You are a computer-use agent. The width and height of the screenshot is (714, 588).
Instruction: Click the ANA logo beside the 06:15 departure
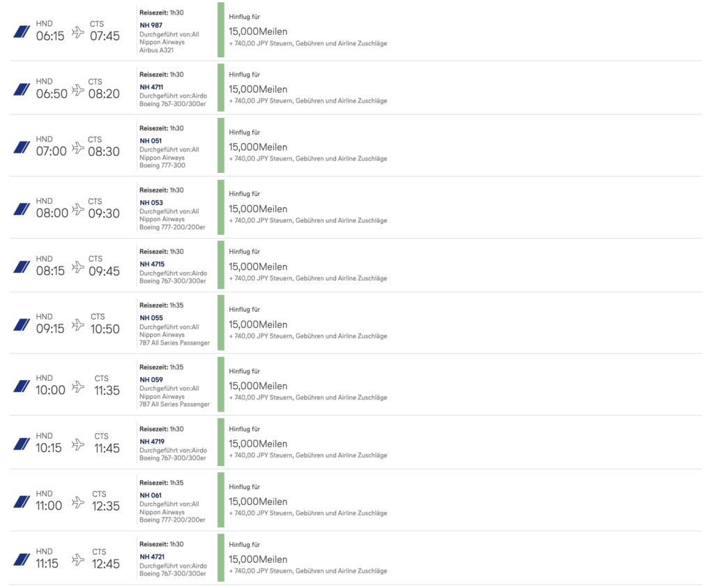pyautogui.click(x=22, y=31)
